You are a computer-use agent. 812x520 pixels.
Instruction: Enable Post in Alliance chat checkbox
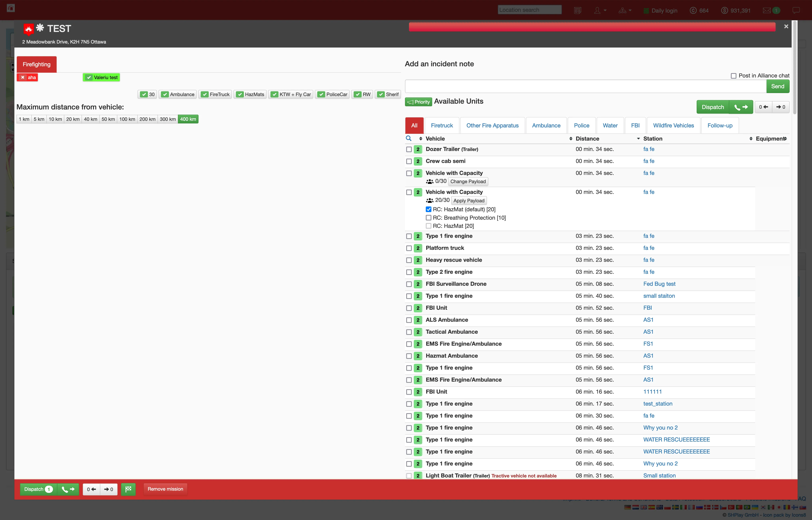[734, 76]
